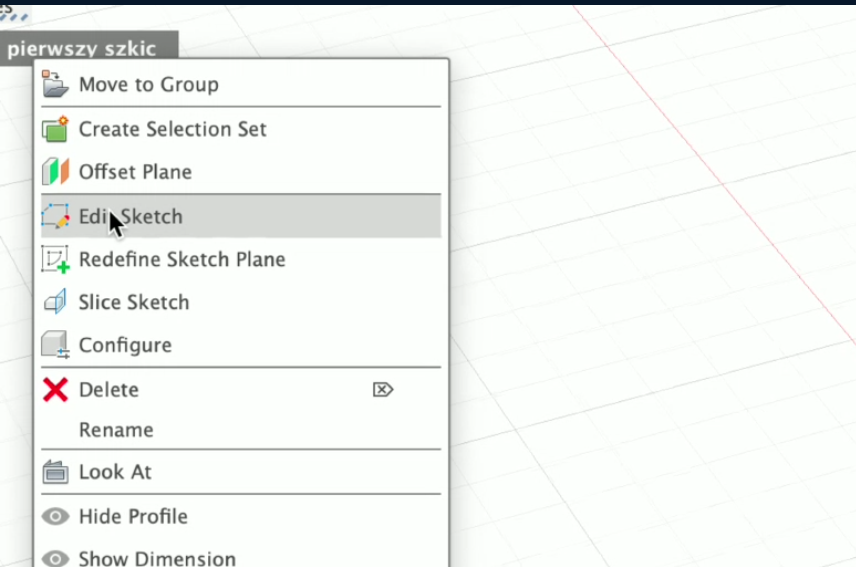Choose Rename from the context menu
The image size is (856, 567).
tap(241, 430)
